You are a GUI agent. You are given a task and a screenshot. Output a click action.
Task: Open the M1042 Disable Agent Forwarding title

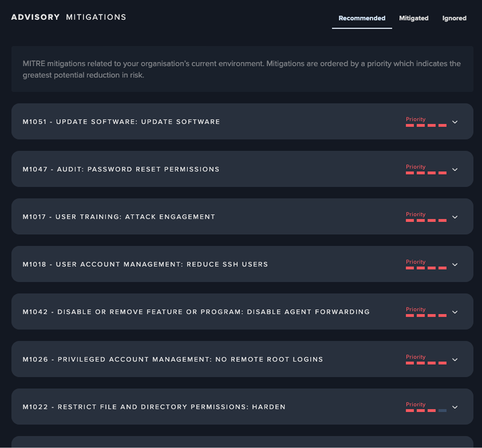pos(196,312)
